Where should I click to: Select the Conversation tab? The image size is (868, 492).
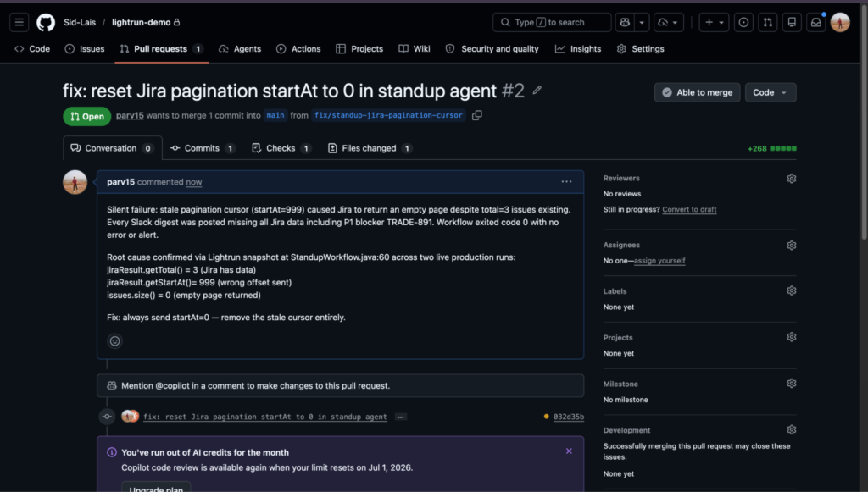(113, 148)
